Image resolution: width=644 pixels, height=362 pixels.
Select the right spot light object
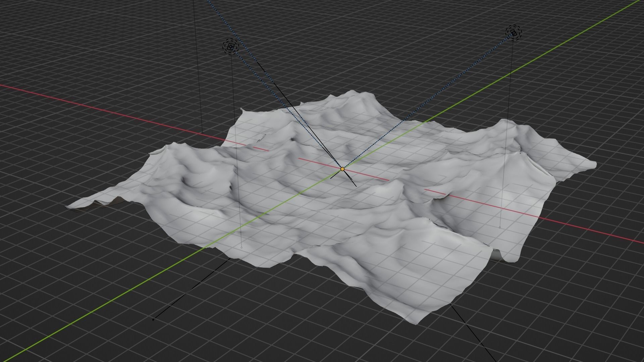coord(514,33)
